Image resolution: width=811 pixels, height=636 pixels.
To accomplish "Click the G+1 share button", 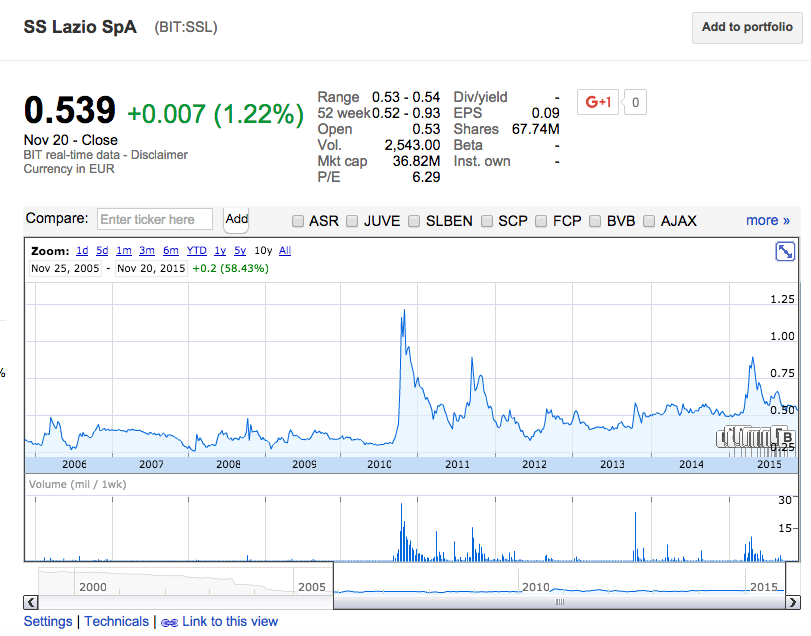I will click(x=598, y=102).
